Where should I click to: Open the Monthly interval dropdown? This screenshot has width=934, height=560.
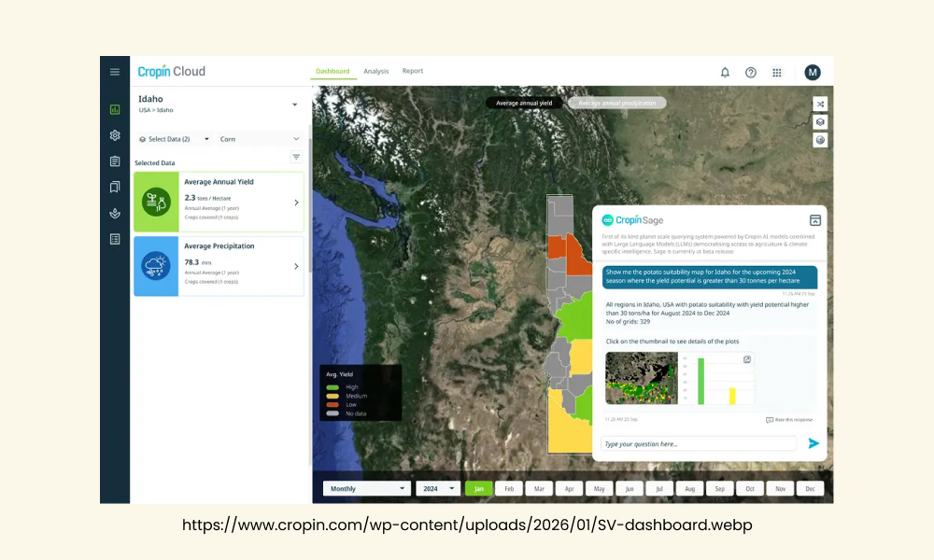point(367,488)
